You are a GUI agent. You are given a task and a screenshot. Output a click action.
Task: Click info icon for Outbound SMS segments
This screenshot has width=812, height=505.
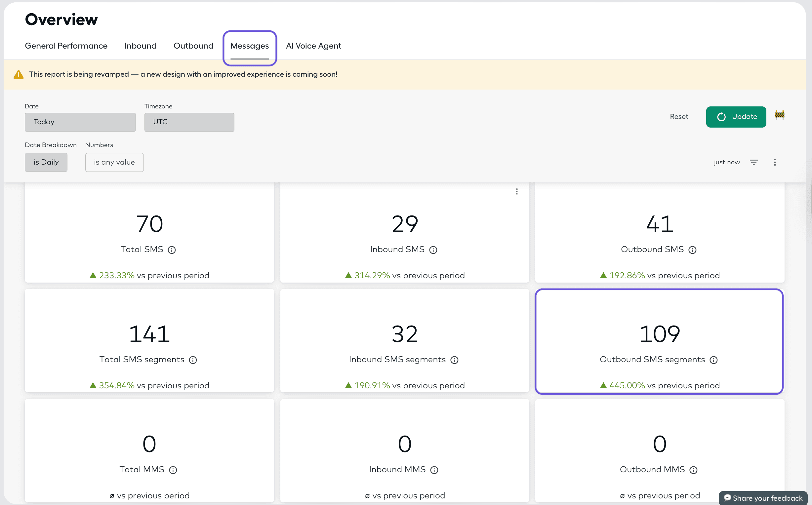tap(713, 360)
